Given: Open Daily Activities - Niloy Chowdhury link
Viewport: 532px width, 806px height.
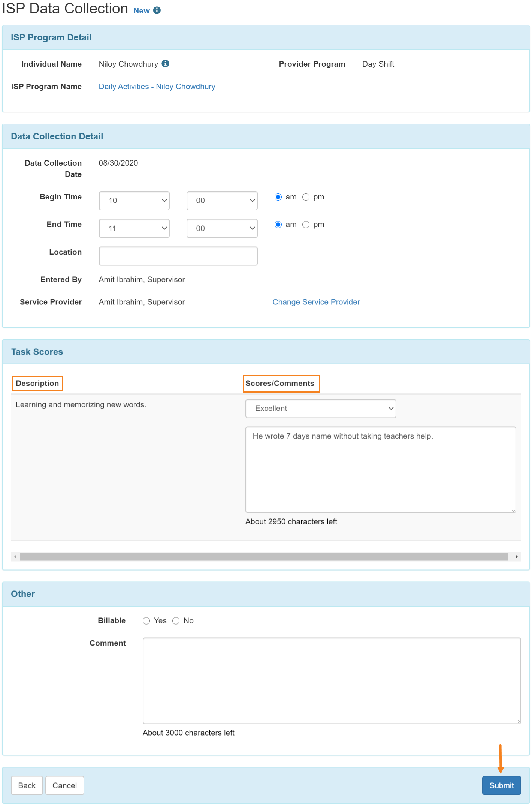Looking at the screenshot, I should pos(157,87).
